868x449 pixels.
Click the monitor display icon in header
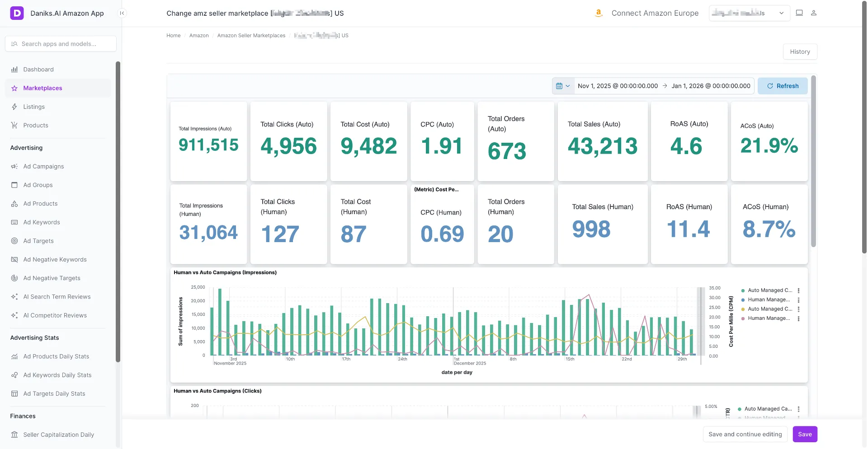pos(799,13)
